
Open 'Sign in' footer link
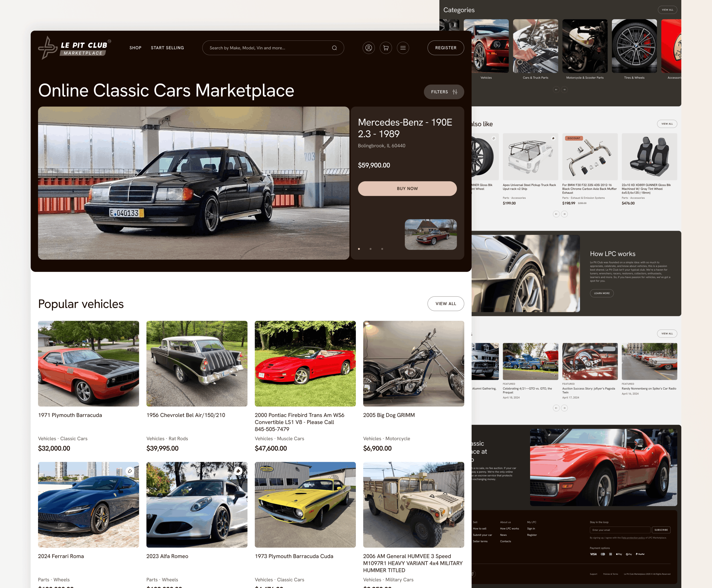(531, 528)
